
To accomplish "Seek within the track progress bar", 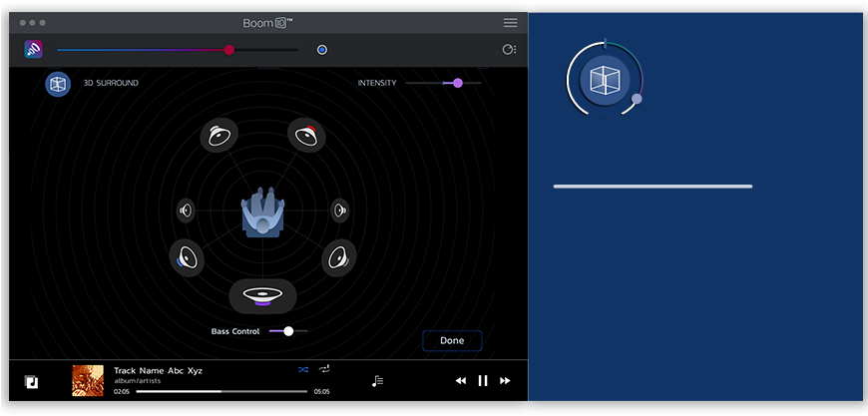I will (221, 391).
